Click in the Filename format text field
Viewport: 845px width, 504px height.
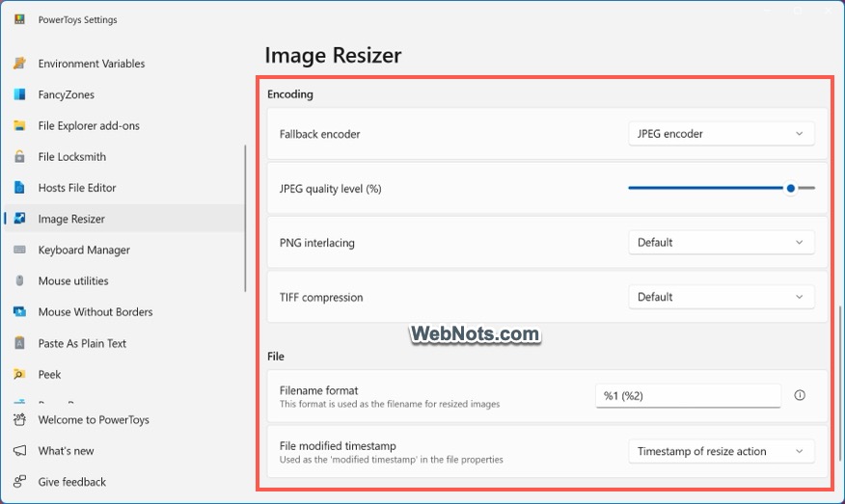click(x=688, y=396)
